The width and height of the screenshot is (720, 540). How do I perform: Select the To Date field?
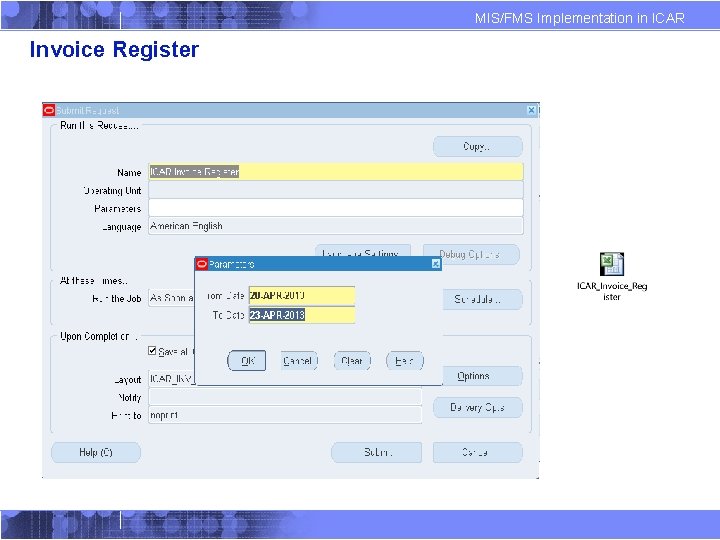click(x=302, y=315)
